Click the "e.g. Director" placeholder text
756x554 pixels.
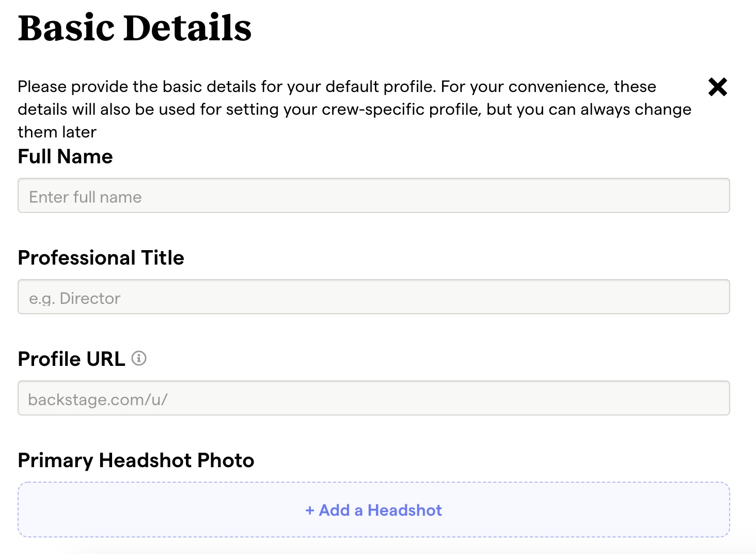point(75,298)
